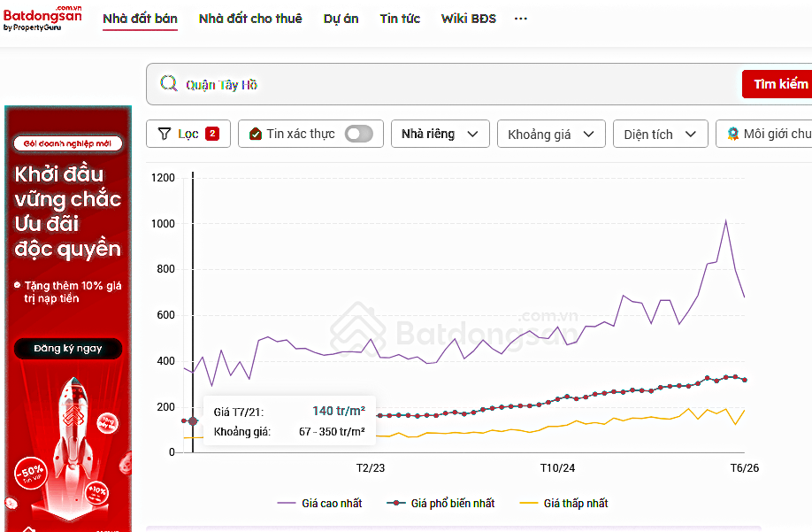
Task: Click the rocket ad image
Action: click(x=73, y=445)
